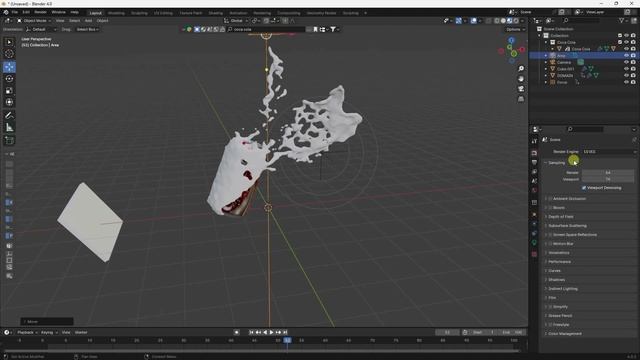The image size is (640, 360).
Task: Switch to the Shading workspace tab
Action: tap(216, 13)
